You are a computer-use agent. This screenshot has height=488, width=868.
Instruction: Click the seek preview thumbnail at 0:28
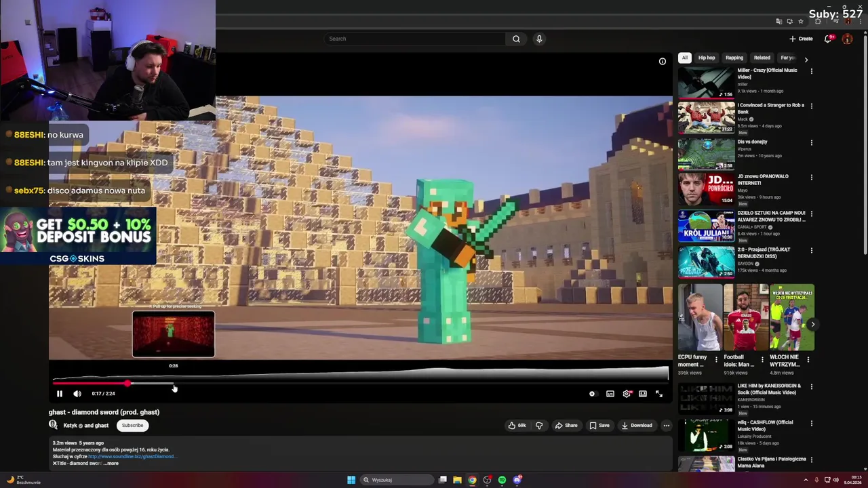tap(174, 334)
